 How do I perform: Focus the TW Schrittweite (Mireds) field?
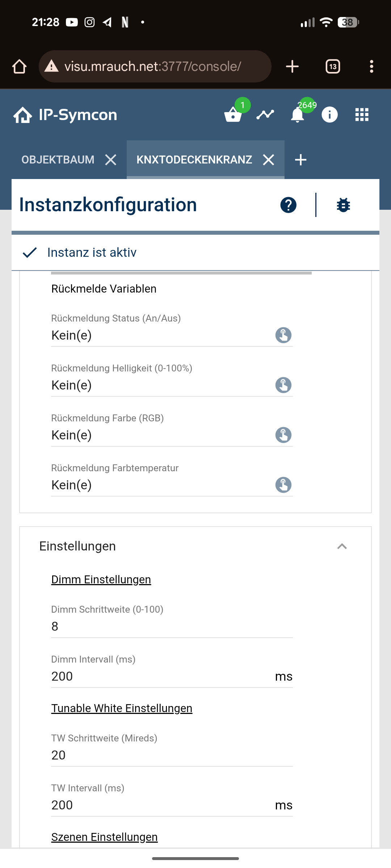point(172,755)
